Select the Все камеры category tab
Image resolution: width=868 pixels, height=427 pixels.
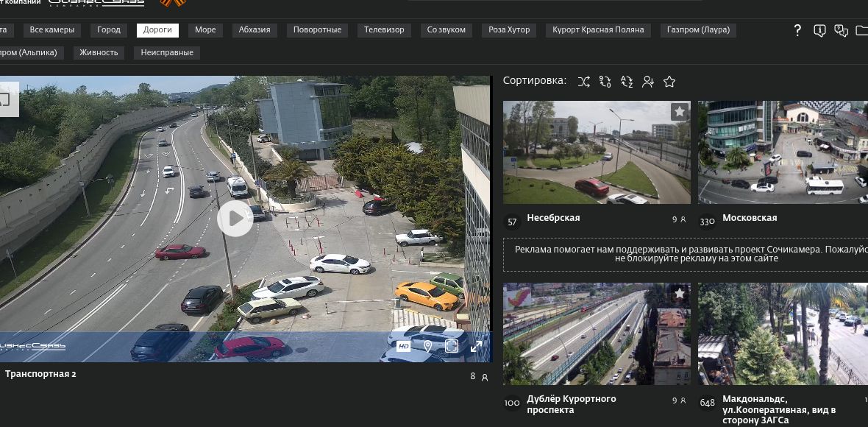[x=52, y=30]
